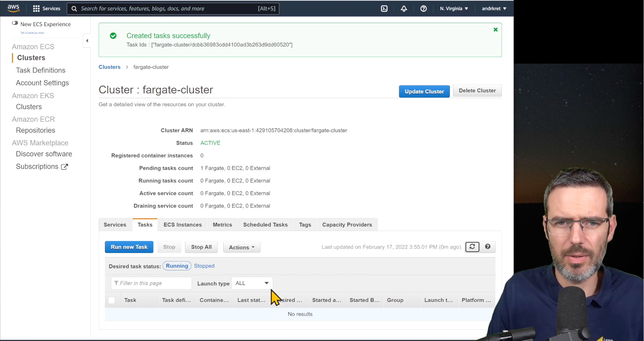Image resolution: width=644 pixels, height=341 pixels.
Task: Click the disabled Stop button
Action: (x=169, y=247)
